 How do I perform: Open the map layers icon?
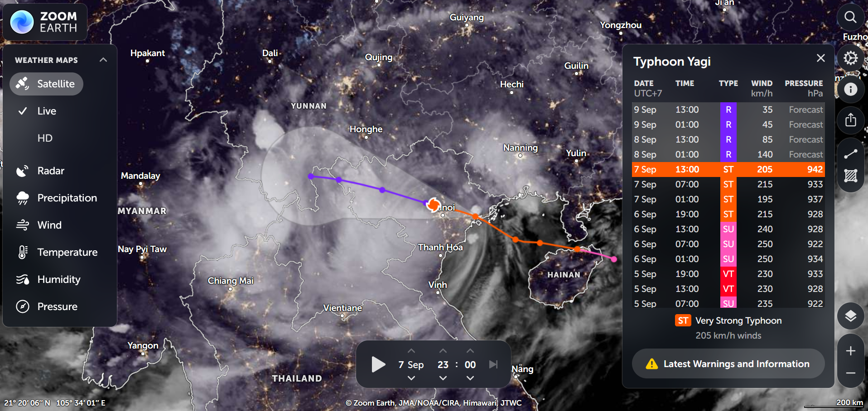(850, 316)
